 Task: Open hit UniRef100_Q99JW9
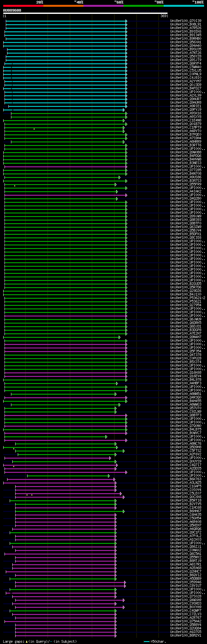coord(186,216)
